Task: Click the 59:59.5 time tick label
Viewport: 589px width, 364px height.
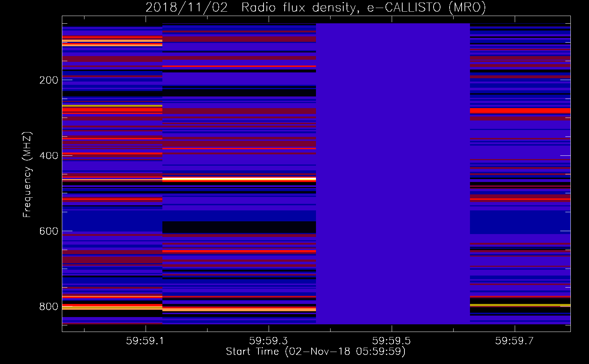Action: click(391, 341)
